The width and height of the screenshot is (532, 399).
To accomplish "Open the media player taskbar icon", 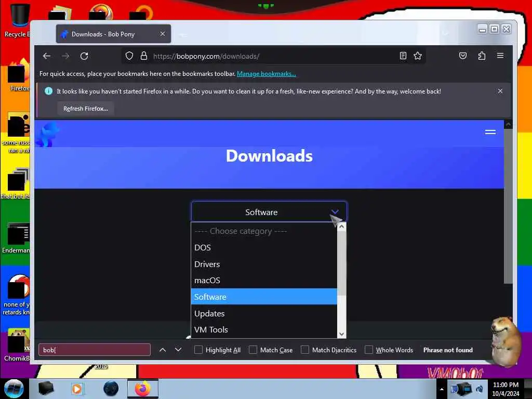I will click(77, 389).
